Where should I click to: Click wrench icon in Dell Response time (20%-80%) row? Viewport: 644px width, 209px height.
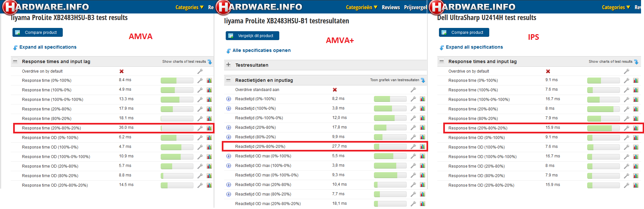click(626, 109)
